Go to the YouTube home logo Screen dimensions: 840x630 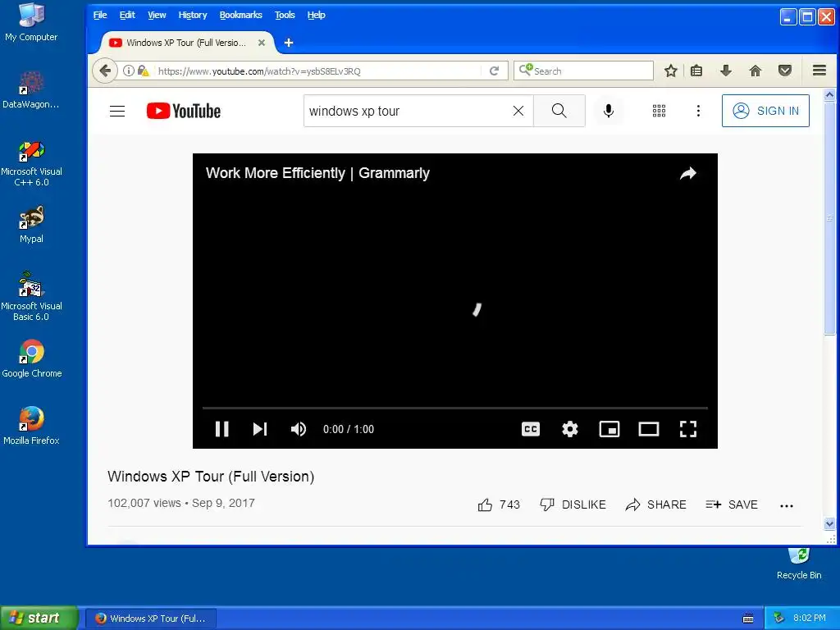click(183, 111)
